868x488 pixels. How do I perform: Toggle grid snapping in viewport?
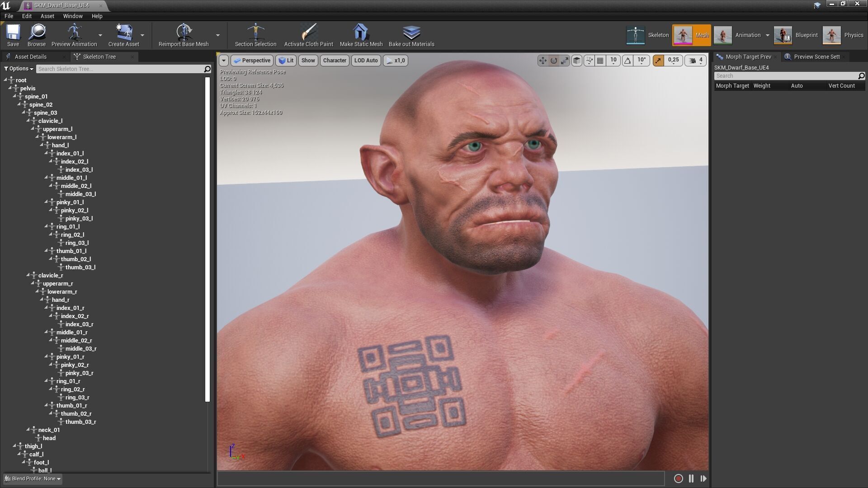[600, 61]
